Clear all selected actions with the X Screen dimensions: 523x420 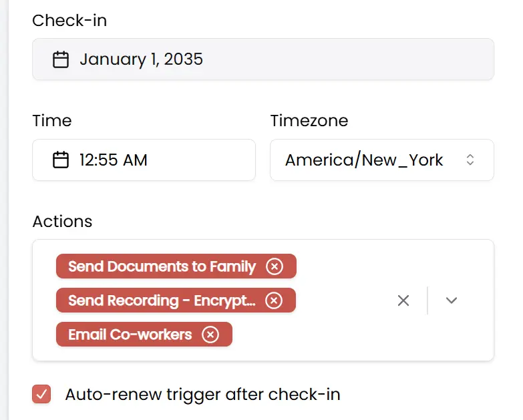tap(403, 300)
